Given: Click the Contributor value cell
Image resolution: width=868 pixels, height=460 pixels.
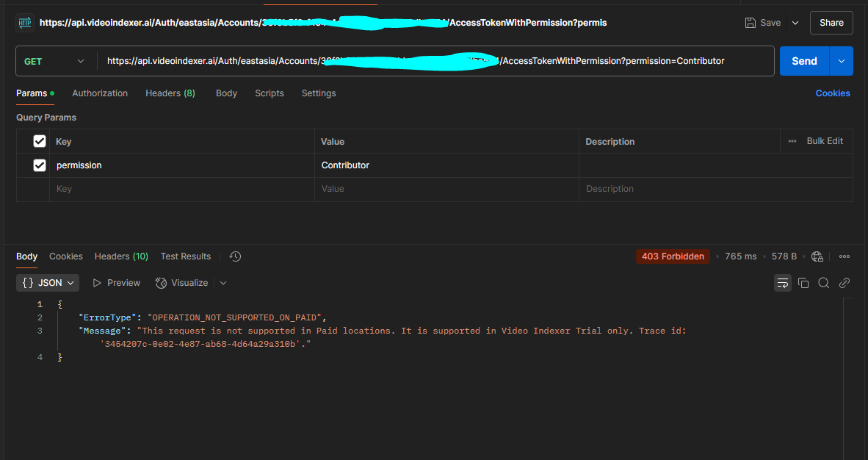Looking at the screenshot, I should point(446,165).
